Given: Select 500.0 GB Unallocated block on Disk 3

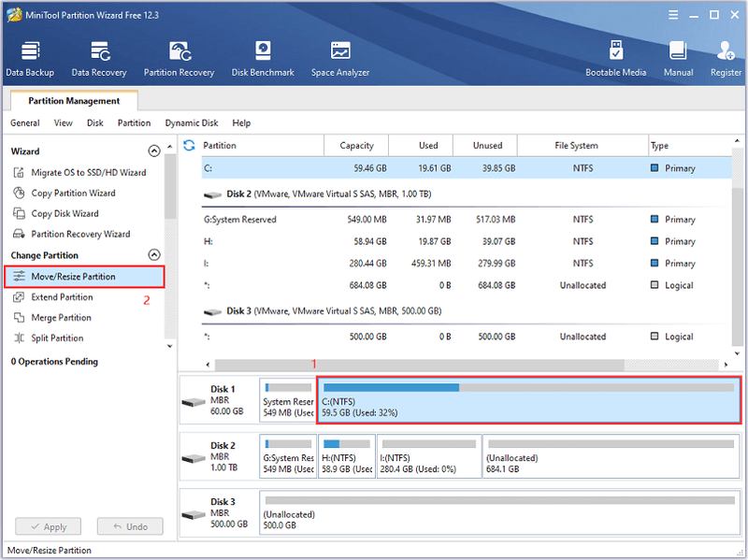Looking at the screenshot, I should tap(500, 512).
